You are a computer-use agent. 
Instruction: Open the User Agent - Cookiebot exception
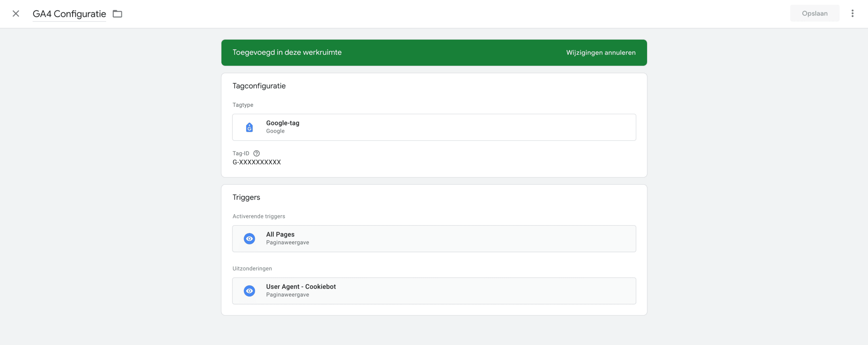pyautogui.click(x=434, y=291)
